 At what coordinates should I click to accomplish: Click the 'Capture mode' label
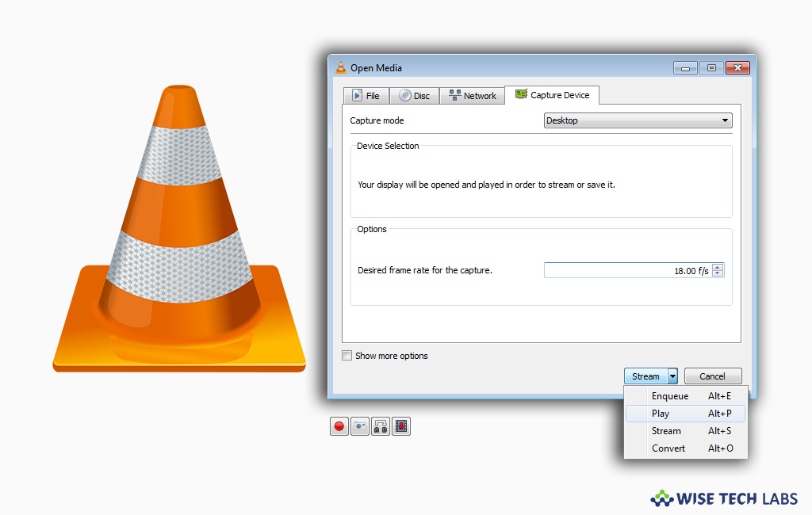click(x=377, y=120)
